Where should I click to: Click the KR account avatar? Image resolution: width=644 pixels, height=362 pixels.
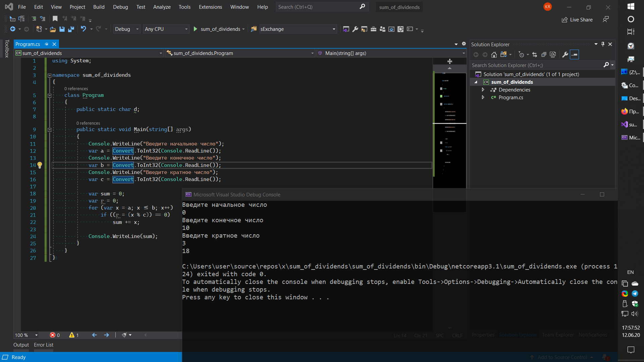[548, 7]
